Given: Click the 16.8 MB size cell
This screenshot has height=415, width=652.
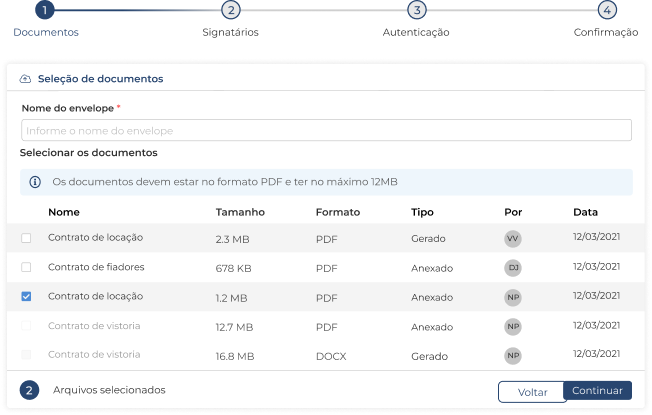Looking at the screenshot, I should click(x=235, y=356).
